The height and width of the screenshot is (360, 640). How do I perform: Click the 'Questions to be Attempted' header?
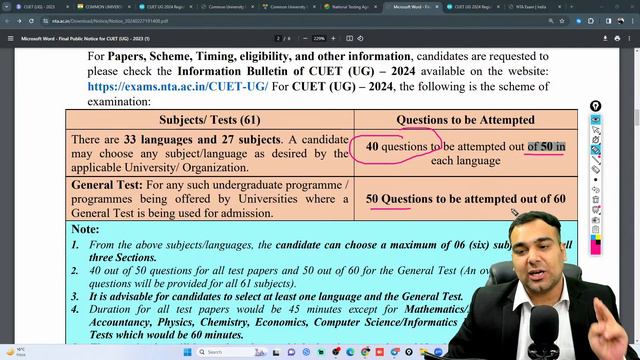(465, 120)
